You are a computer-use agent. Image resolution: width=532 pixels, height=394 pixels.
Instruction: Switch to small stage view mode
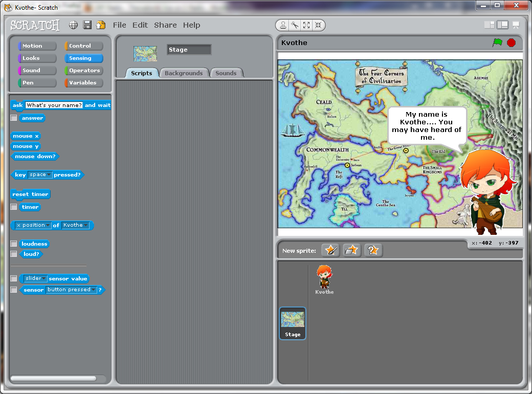[x=489, y=25]
